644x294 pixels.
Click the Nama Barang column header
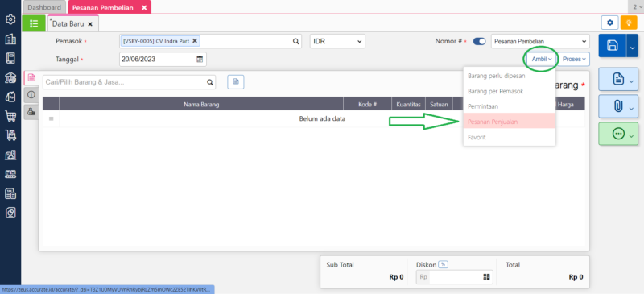201,105
